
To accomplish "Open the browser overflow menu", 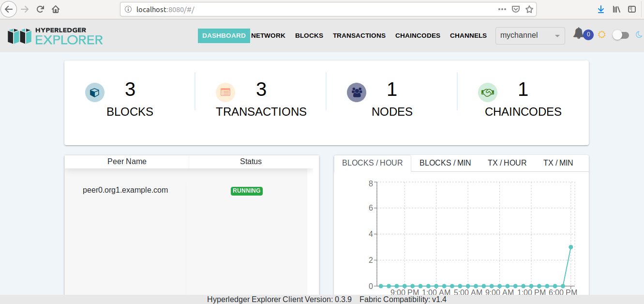I will point(502,9).
